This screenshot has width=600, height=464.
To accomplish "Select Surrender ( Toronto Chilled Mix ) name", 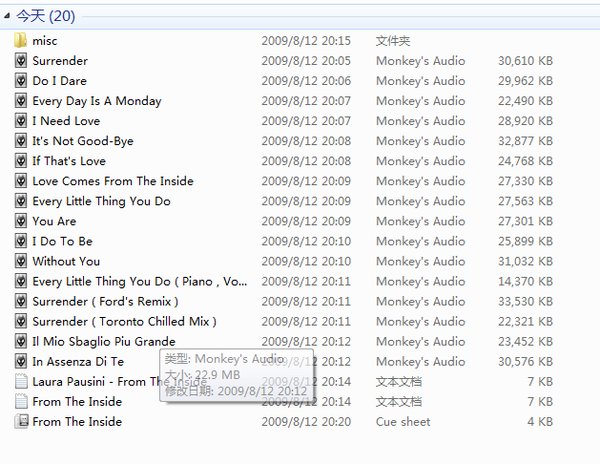I will tap(124, 321).
